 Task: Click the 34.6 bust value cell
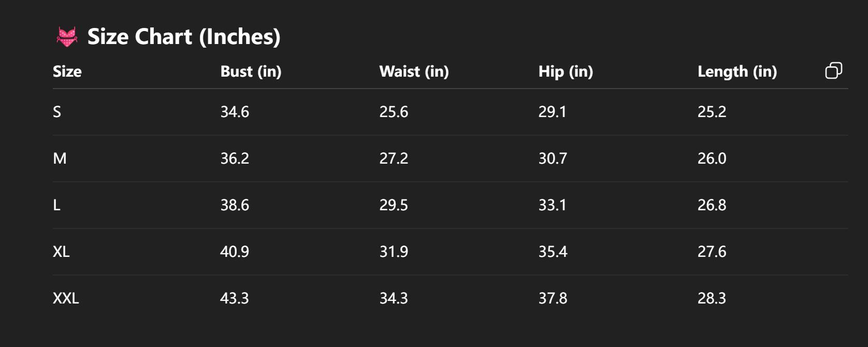tap(235, 112)
